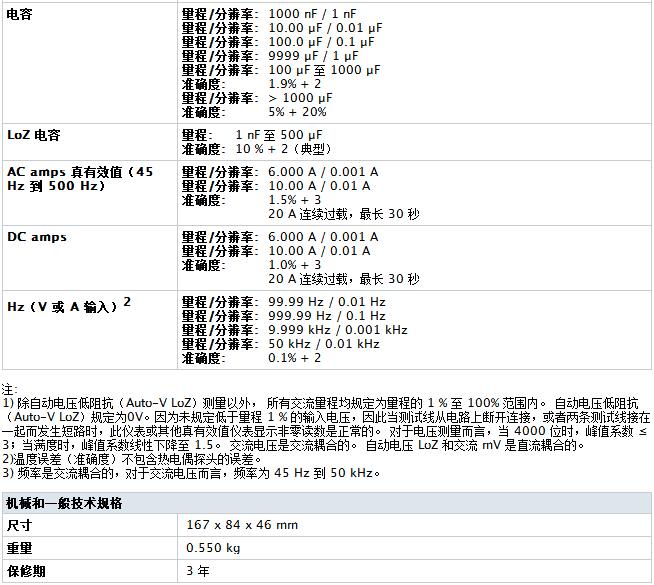Click the range '> 1000 µF'

(x=300, y=98)
